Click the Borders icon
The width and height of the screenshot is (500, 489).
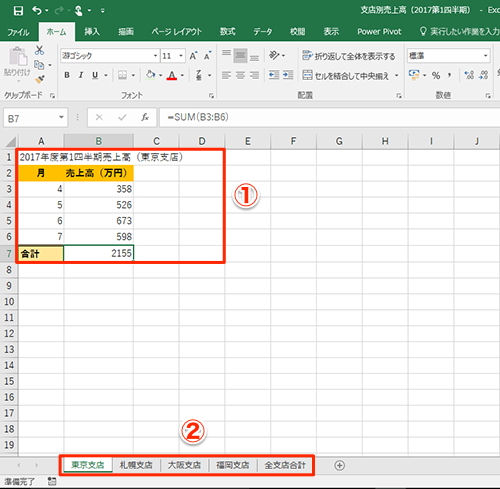click(x=122, y=75)
